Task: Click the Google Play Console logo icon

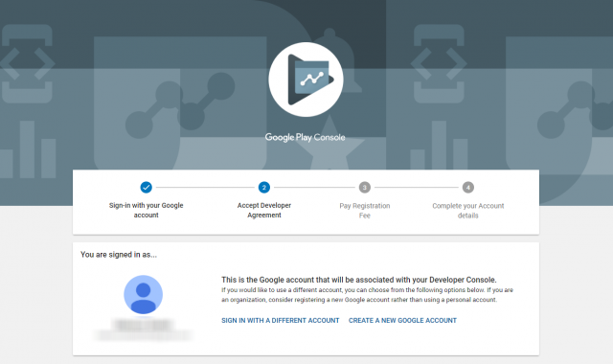Action: [x=306, y=80]
